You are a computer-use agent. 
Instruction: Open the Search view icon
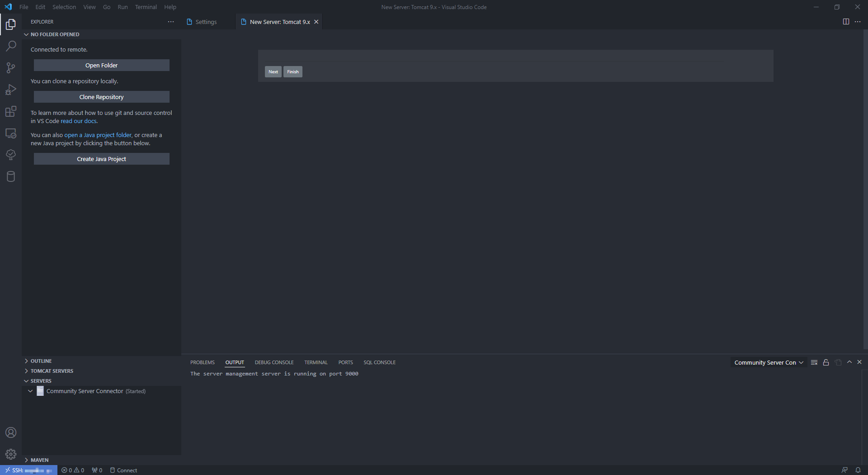[11, 46]
